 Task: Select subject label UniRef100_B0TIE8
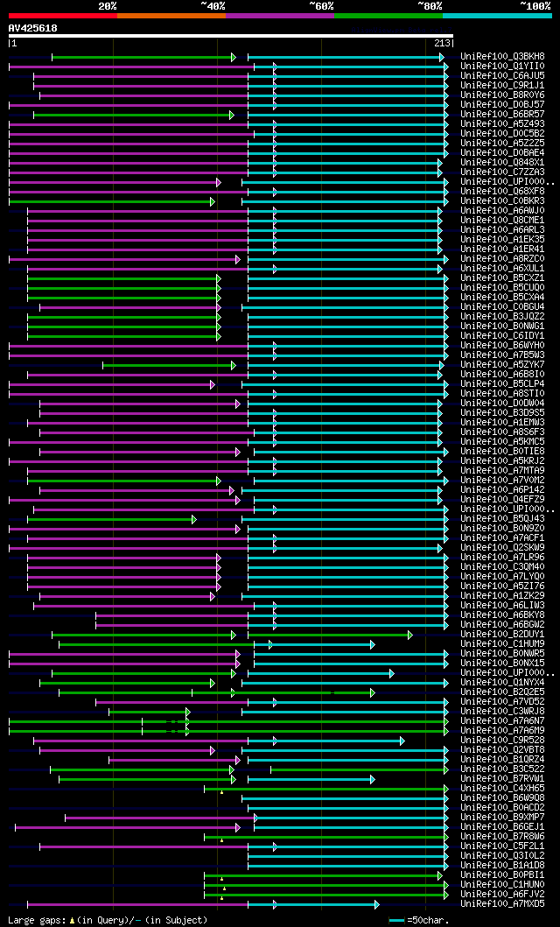503,452
